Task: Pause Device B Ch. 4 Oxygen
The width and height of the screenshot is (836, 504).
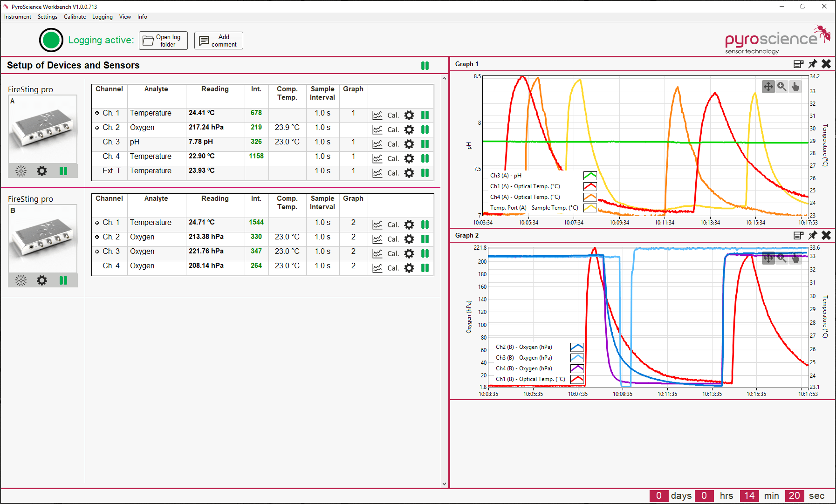Action: [x=425, y=268]
